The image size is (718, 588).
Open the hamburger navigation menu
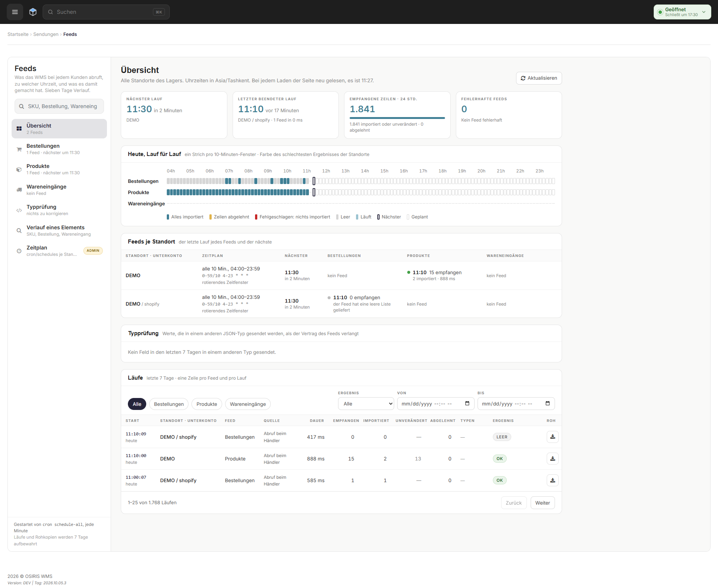tap(15, 12)
